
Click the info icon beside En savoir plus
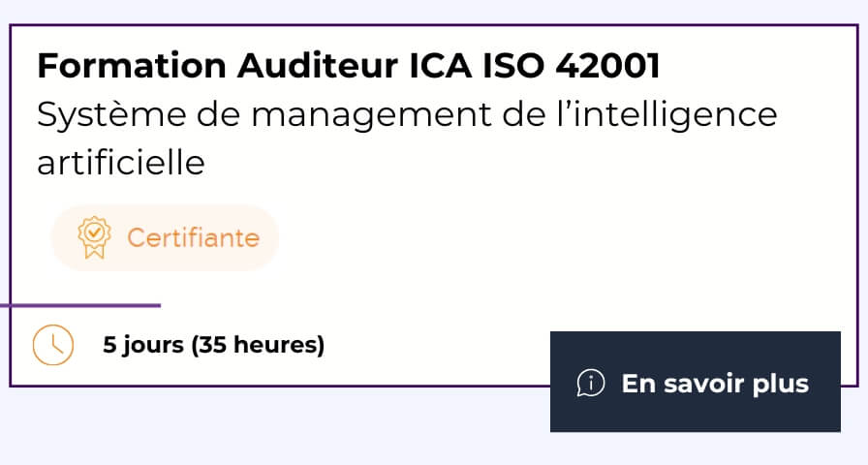click(590, 383)
